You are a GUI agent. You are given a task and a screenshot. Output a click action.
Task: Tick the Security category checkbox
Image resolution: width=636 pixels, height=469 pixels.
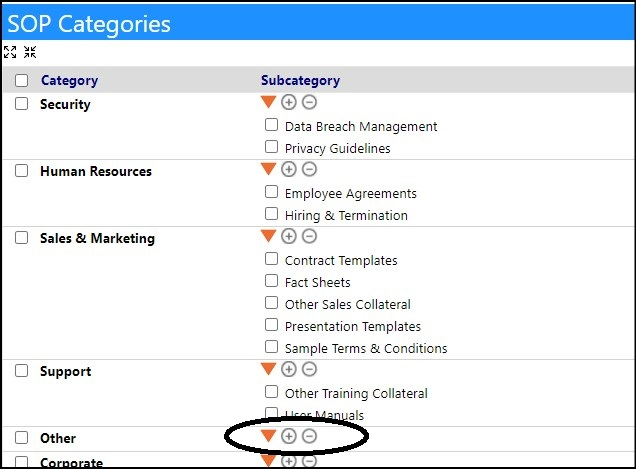pos(21,103)
